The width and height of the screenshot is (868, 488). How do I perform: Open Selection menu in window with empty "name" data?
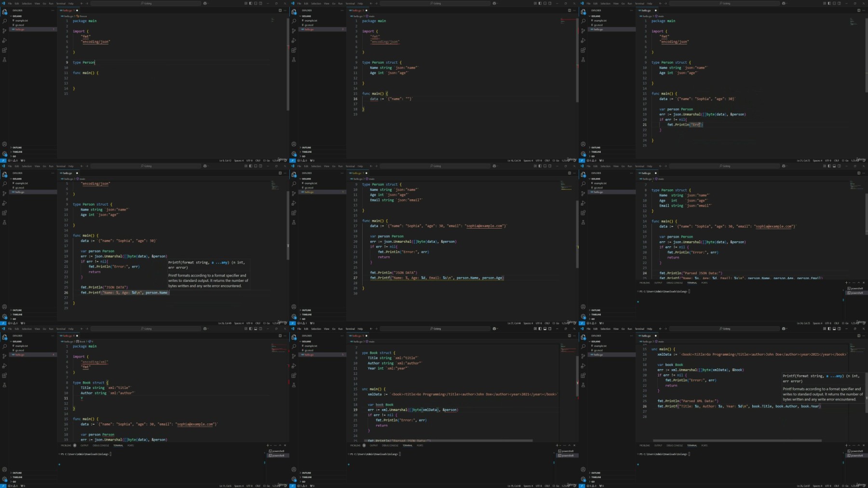pyautogui.click(x=316, y=3)
